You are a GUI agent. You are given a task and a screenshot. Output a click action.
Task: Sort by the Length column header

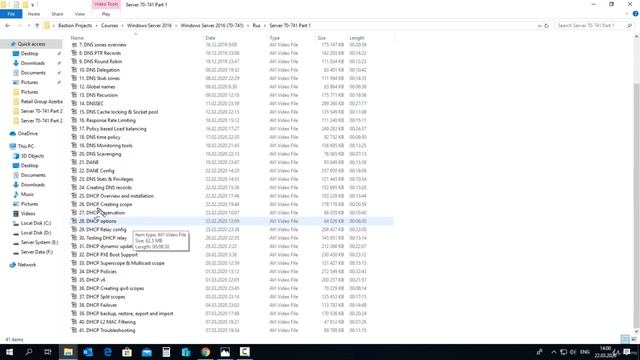pos(357,38)
